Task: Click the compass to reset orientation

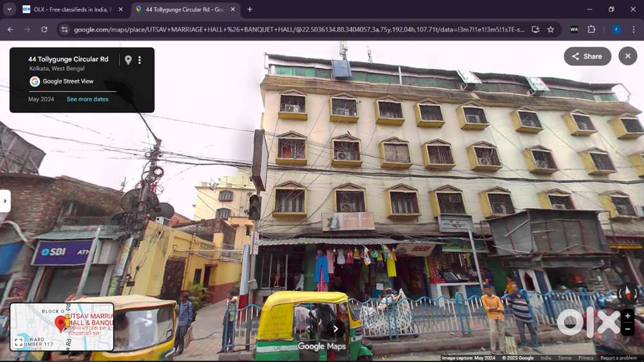Action: point(627,294)
